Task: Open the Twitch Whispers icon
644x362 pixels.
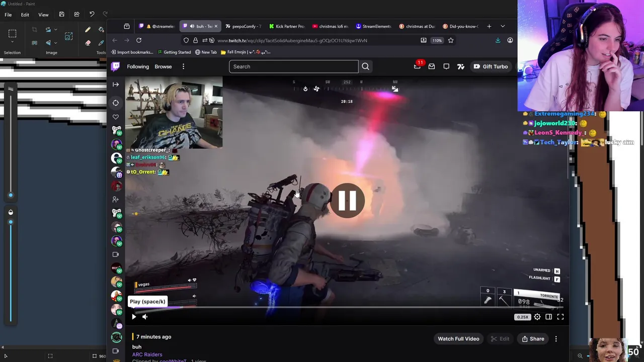Action: tap(446, 66)
